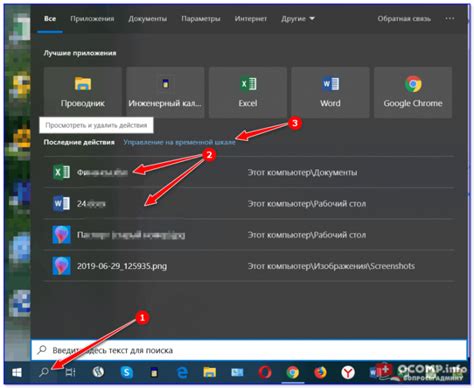Viewport: 474px width, 388px height.
Task: Expand the Другие filter dropdown
Action: point(298,19)
